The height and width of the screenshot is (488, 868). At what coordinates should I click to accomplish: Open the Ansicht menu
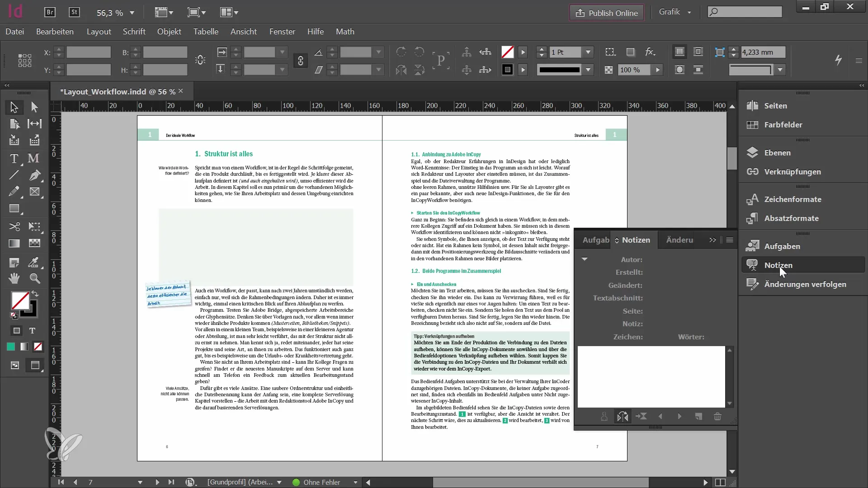tap(244, 31)
